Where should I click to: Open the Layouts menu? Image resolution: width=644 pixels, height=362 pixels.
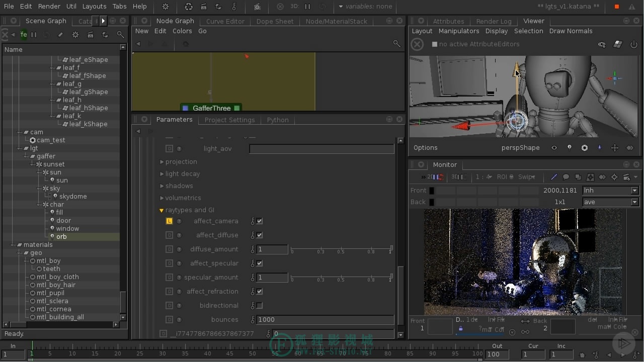pyautogui.click(x=94, y=7)
